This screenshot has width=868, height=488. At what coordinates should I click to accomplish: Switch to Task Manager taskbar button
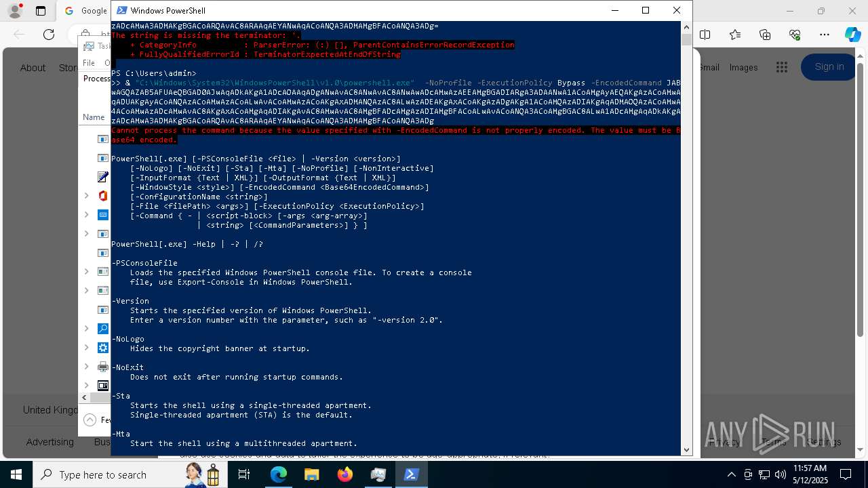tap(378, 474)
